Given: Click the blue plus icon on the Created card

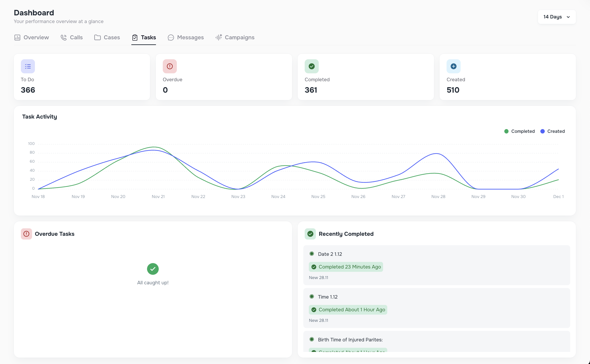Looking at the screenshot, I should (453, 66).
